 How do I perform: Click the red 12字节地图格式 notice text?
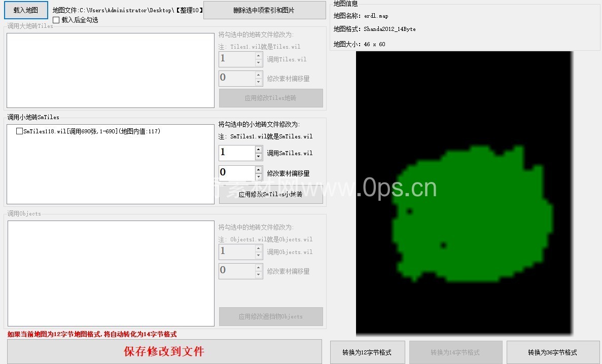pos(92,335)
